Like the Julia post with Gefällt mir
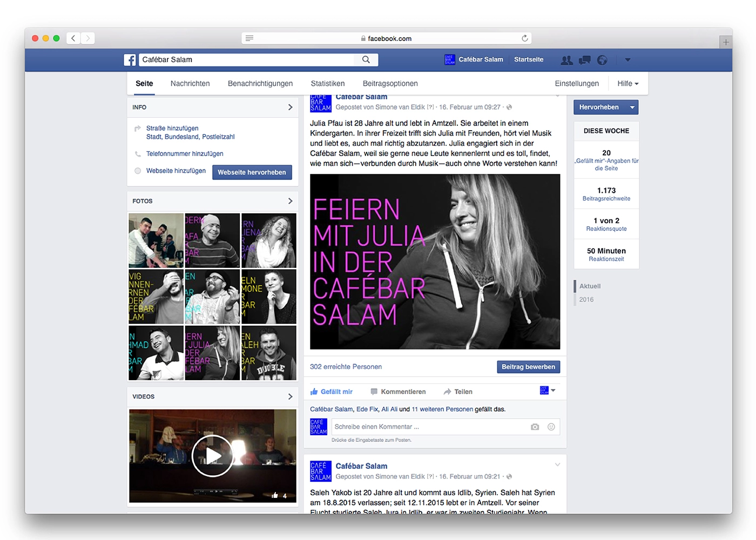The height and width of the screenshot is (540, 756). [x=332, y=392]
